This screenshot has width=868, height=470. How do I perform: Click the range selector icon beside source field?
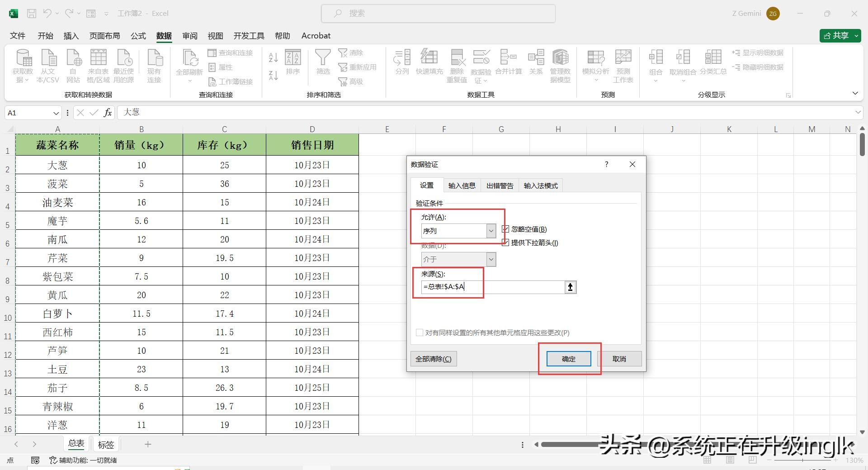pyautogui.click(x=570, y=287)
